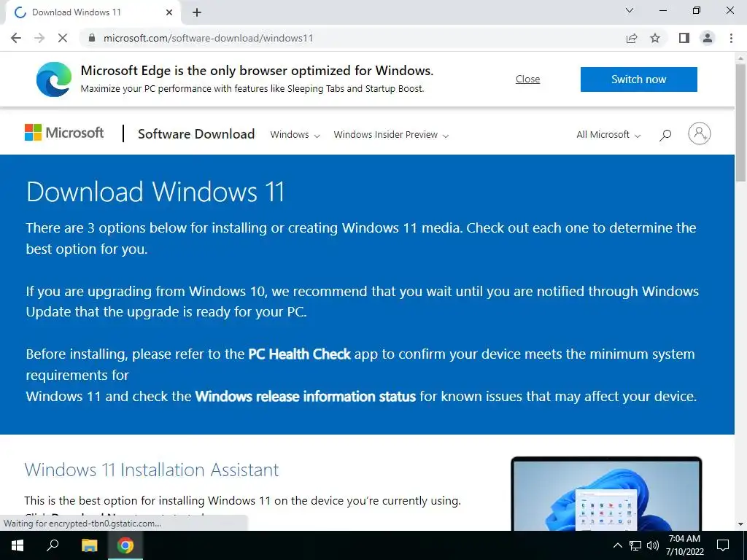Expand the All Microsoft menu
747x560 pixels.
pyautogui.click(x=608, y=135)
